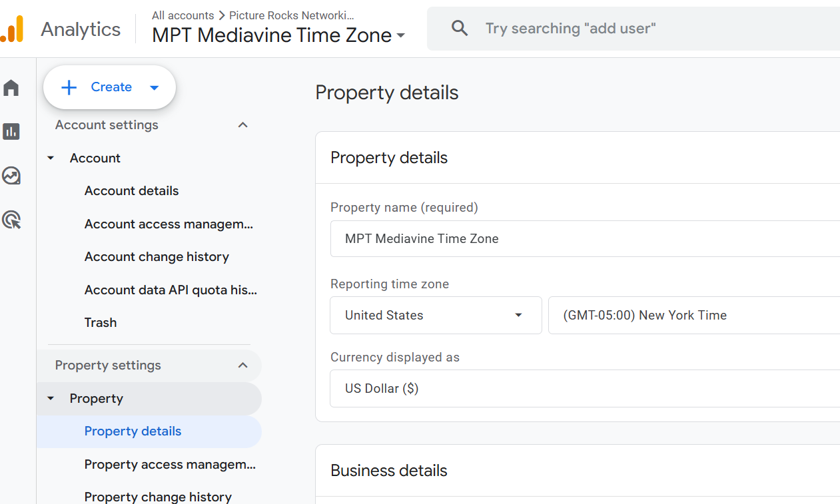840x504 pixels.
Task: Click the Google Analytics logo
Action: [13, 29]
